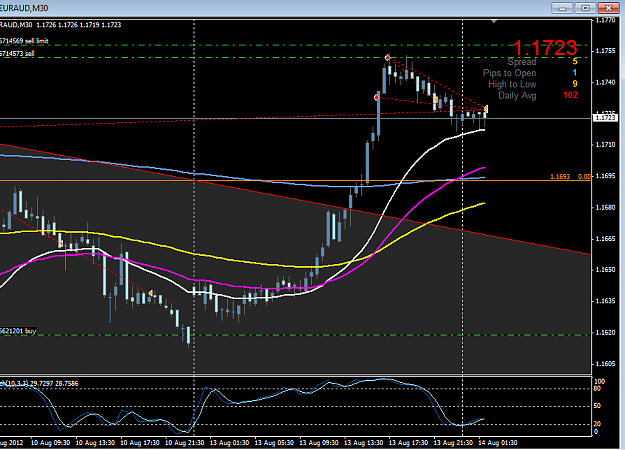Click the '13 Aug 05:30' time label
Viewport: 625px width, 450px height.
(274, 443)
